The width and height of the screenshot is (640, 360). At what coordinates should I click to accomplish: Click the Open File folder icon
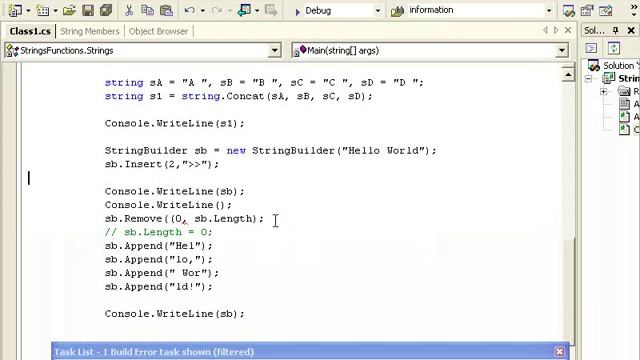click(69, 10)
